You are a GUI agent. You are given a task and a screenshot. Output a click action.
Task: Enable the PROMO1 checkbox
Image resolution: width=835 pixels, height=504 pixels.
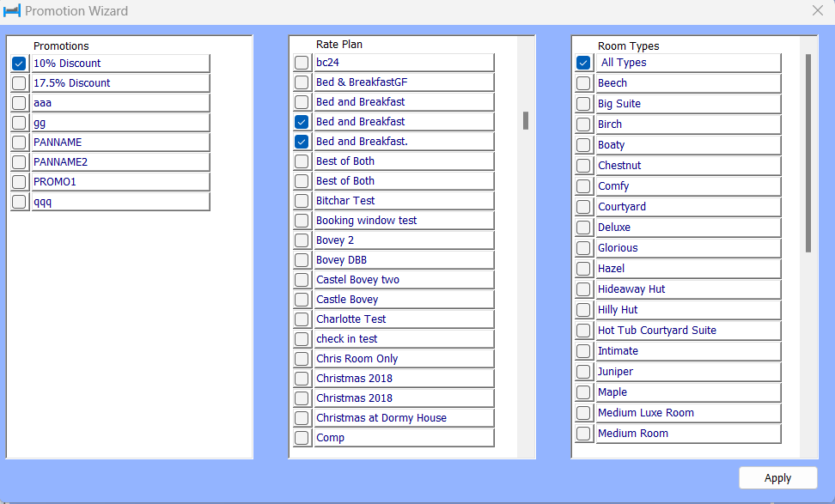(19, 182)
